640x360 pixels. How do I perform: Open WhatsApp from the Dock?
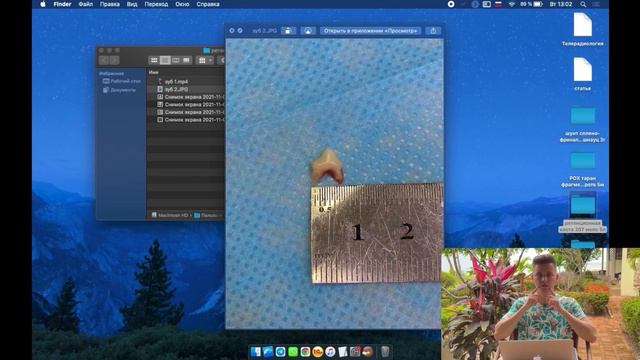pos(293,351)
